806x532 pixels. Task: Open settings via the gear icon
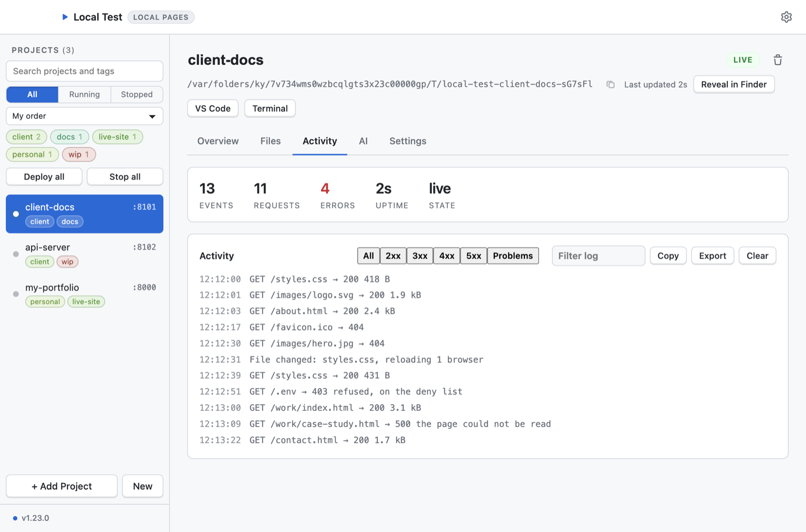coord(786,17)
